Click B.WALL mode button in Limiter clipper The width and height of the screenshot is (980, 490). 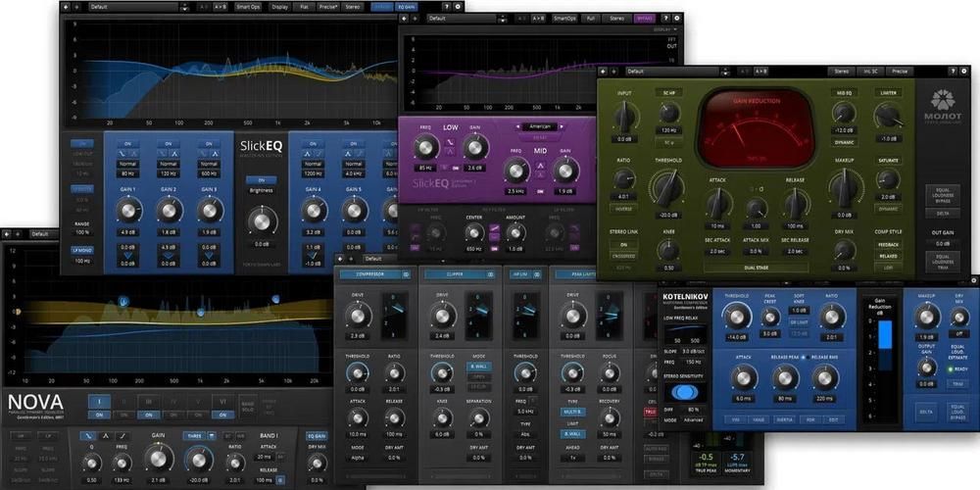click(x=479, y=367)
